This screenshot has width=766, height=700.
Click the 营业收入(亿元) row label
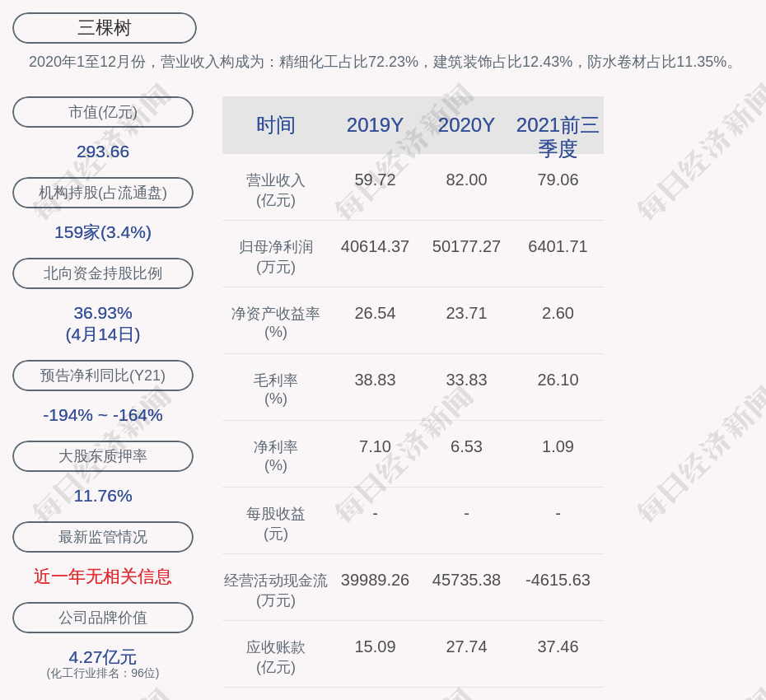pyautogui.click(x=276, y=190)
